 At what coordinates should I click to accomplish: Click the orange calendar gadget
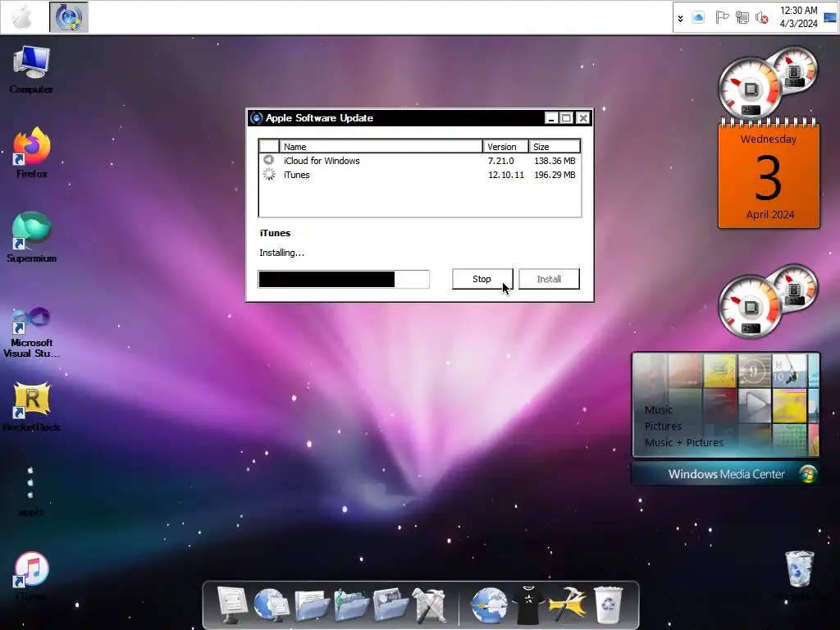coord(769,174)
